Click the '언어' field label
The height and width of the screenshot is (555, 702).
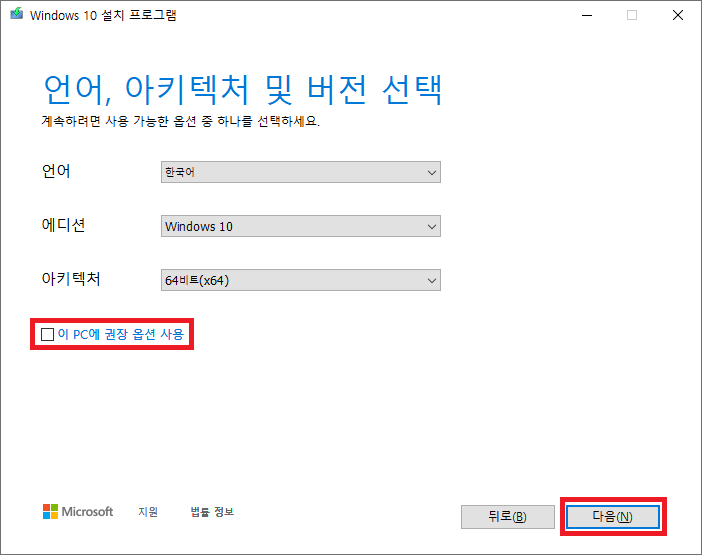[x=56, y=171]
